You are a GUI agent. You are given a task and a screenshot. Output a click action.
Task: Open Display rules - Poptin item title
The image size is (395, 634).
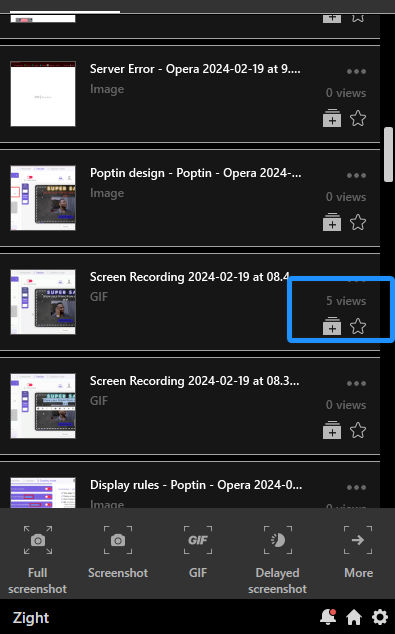pos(196,485)
